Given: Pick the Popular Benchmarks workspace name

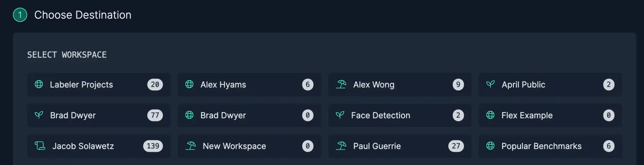Looking at the screenshot, I should point(541,146).
